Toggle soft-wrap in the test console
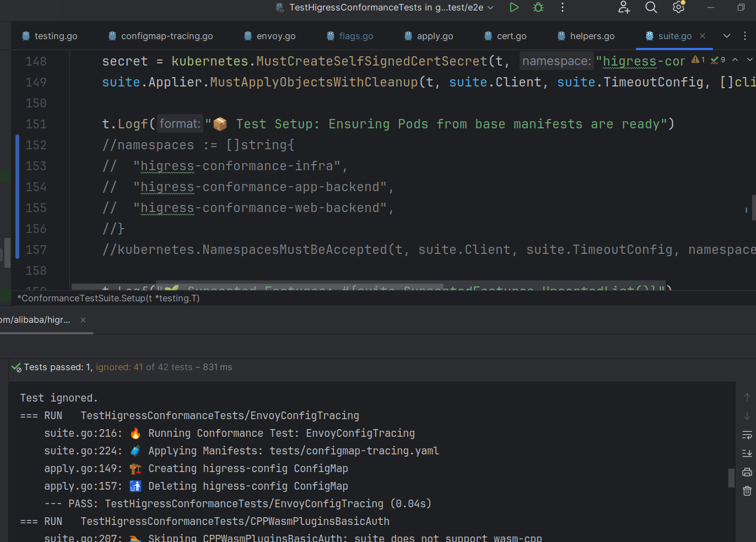This screenshot has height=542, width=756. (747, 435)
